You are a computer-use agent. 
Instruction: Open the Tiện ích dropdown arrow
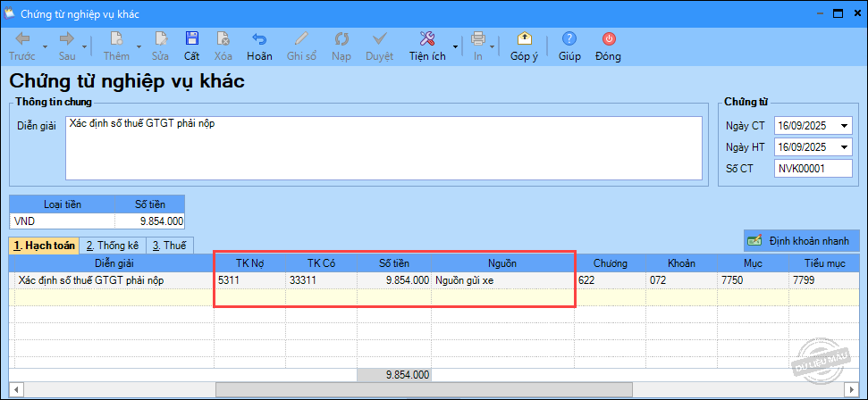pyautogui.click(x=456, y=46)
